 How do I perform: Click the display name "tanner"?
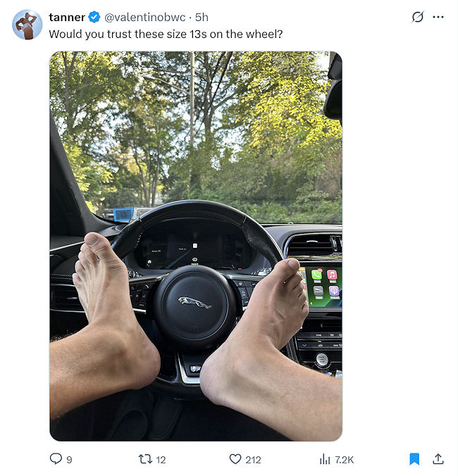67,17
